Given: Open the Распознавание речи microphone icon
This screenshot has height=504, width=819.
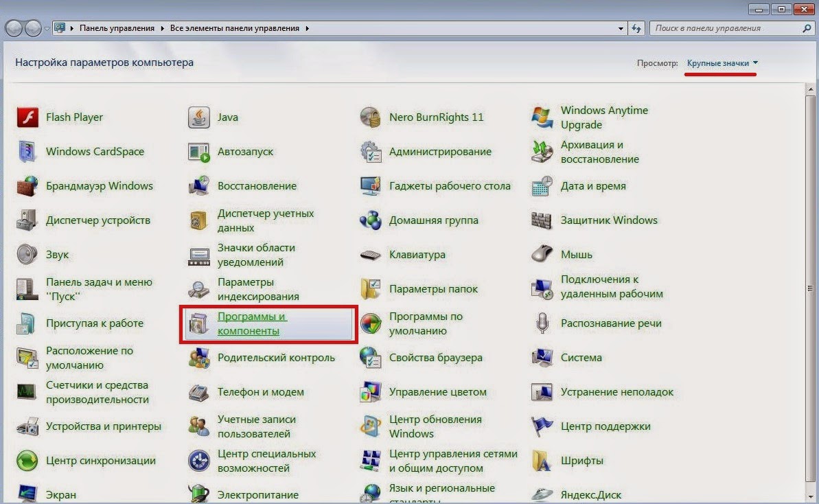Looking at the screenshot, I should 542,323.
